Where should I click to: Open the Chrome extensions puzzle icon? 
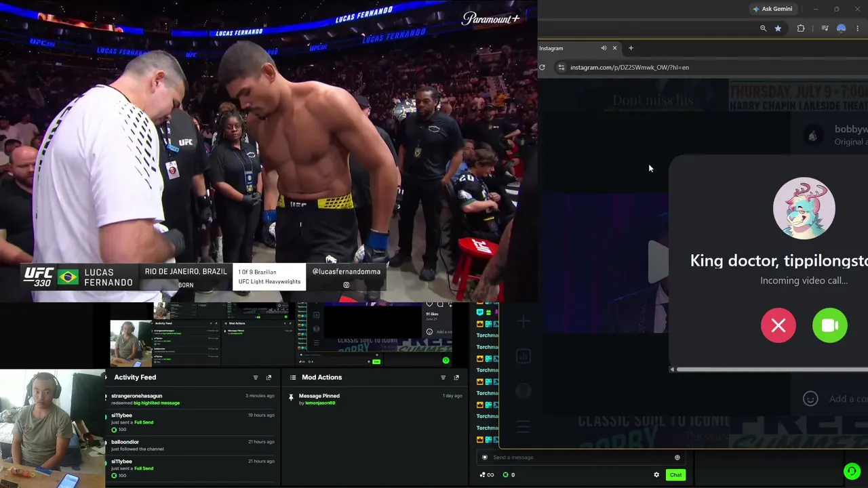coord(801,28)
